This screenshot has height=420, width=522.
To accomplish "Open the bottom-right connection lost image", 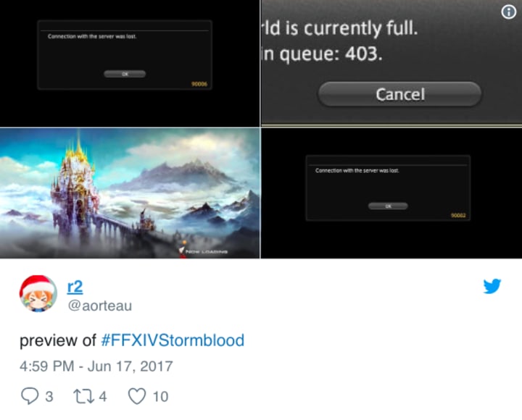I will [391, 193].
